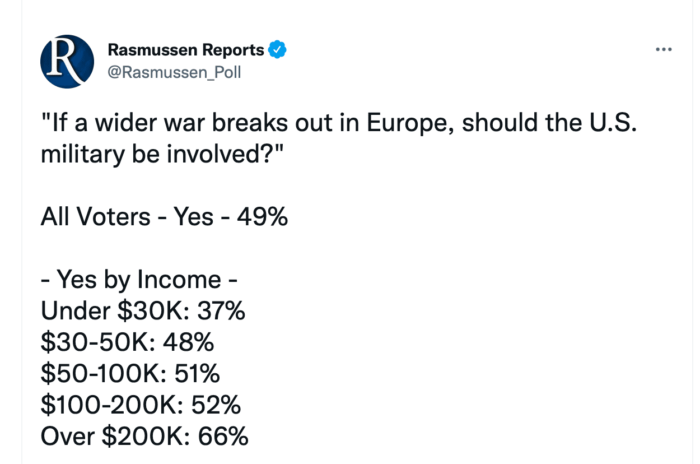Image resolution: width=700 pixels, height=464 pixels.
Task: Open the @Rasmussen_Poll handle link
Action: [174, 72]
